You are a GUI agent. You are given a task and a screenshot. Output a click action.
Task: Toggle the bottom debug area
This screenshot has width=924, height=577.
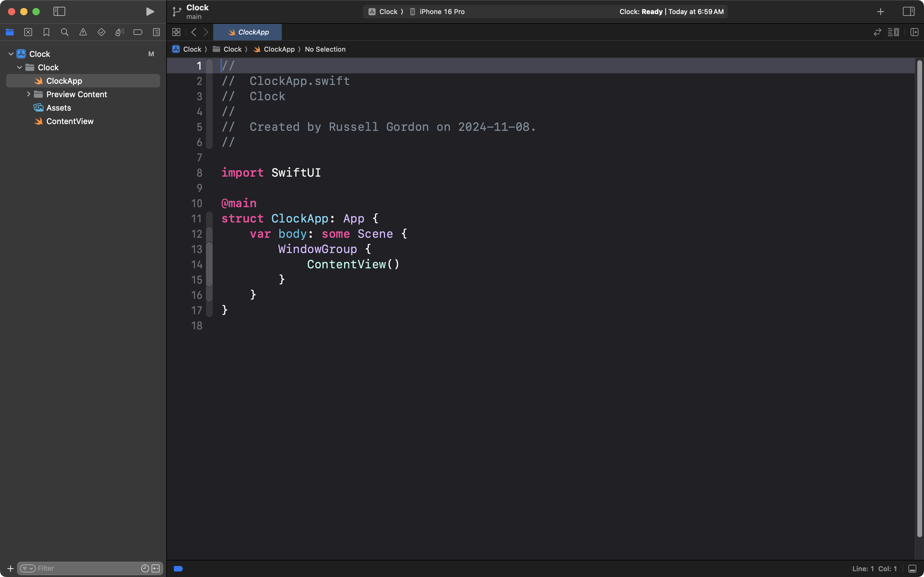pyautogui.click(x=912, y=569)
